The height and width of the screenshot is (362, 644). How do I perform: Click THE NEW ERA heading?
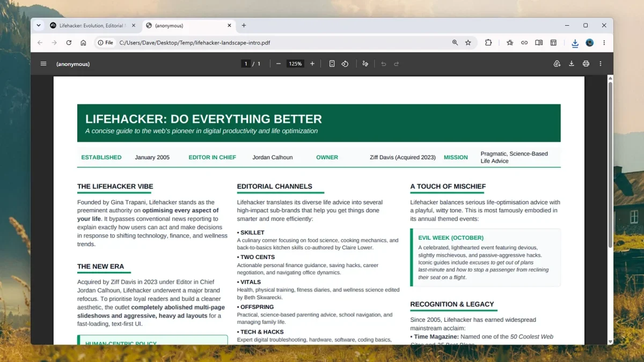[100, 267]
